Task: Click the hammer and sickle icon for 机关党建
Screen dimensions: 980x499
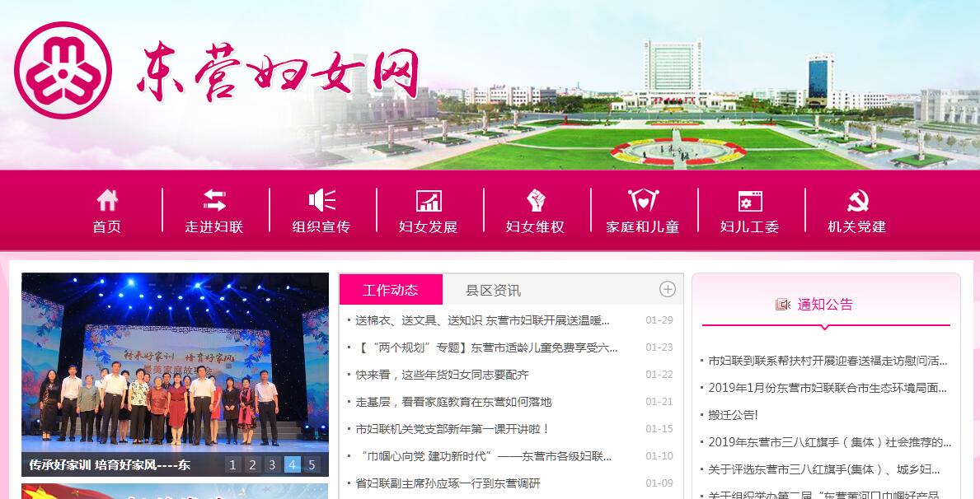Action: point(857,200)
